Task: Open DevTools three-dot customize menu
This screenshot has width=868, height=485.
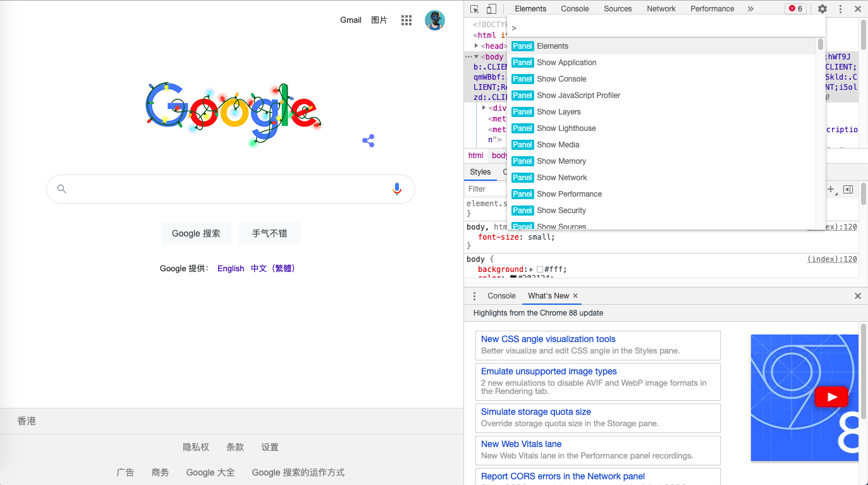Action: tap(840, 9)
